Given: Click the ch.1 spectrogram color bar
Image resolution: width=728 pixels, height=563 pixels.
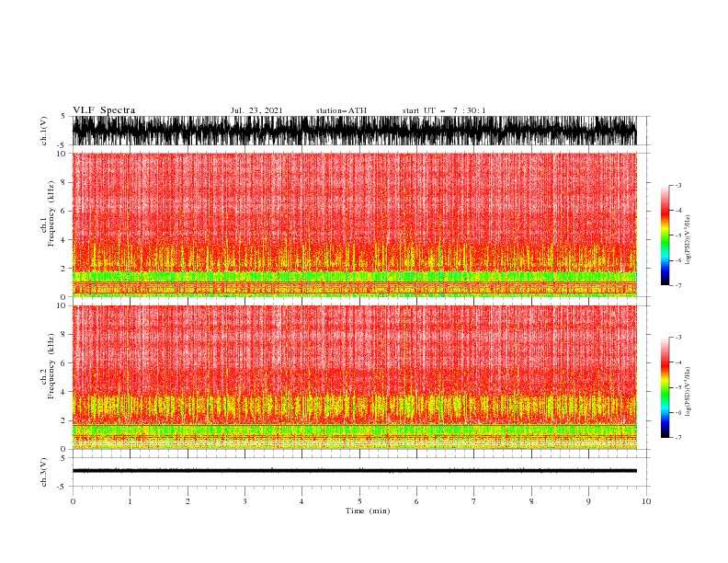Looking at the screenshot, I should pyautogui.click(x=665, y=236).
